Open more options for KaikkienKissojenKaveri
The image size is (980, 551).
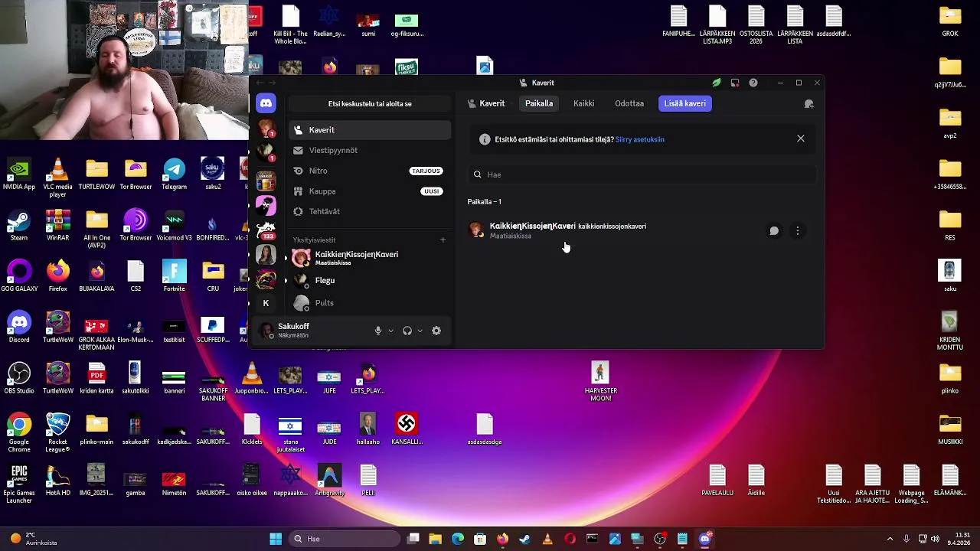[798, 230]
